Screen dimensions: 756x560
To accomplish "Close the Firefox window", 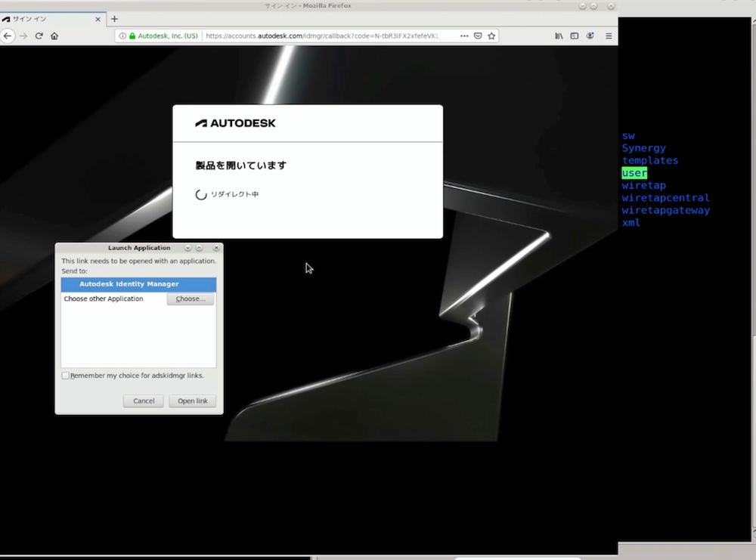I will point(611,6).
